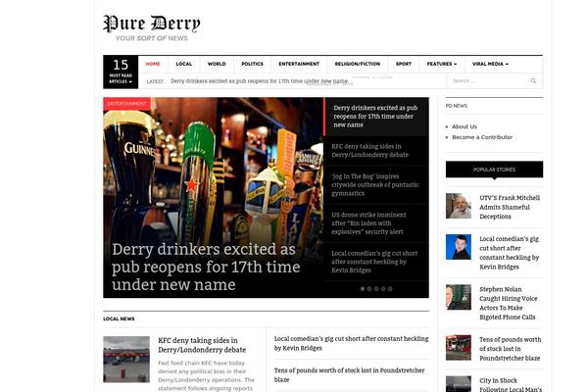Select slider item 'Local comedian's gig cut short'

pyautogui.click(x=376, y=262)
